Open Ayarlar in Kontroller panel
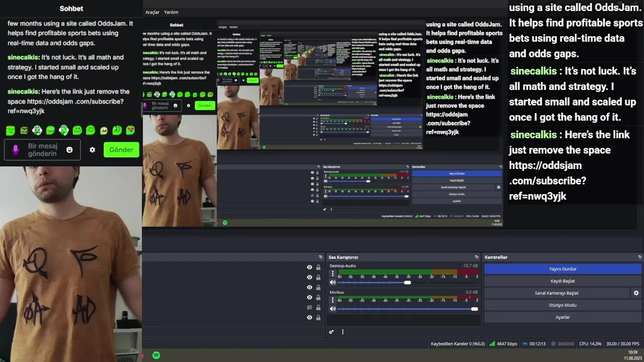The width and height of the screenshot is (644, 362). pyautogui.click(x=562, y=317)
